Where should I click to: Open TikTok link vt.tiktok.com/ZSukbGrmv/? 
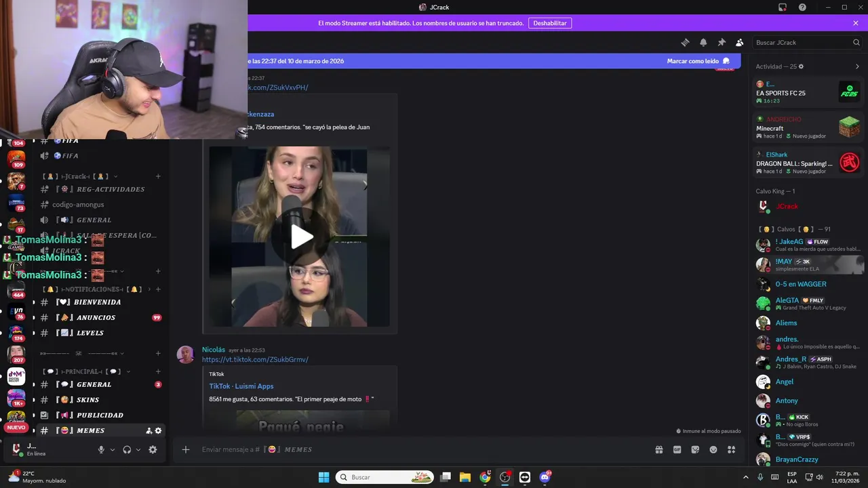(x=255, y=359)
